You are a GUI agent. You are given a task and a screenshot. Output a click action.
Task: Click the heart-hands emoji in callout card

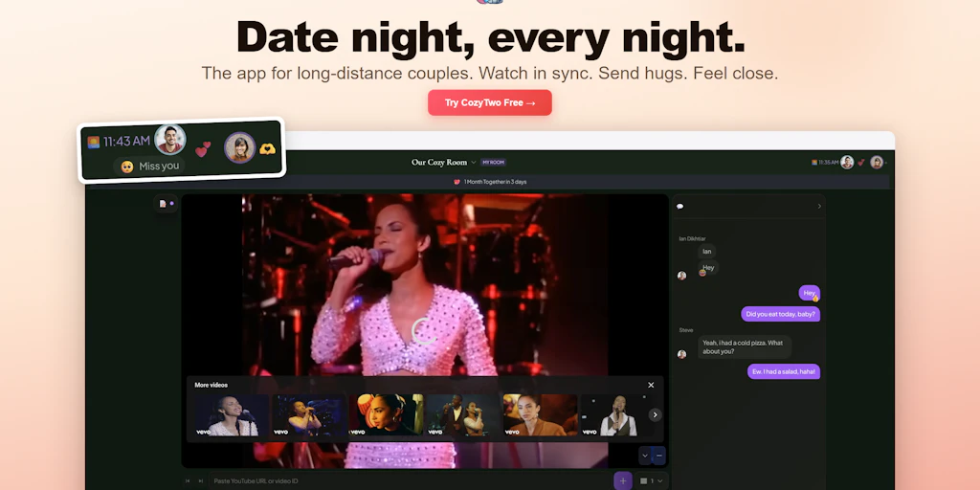[268, 148]
